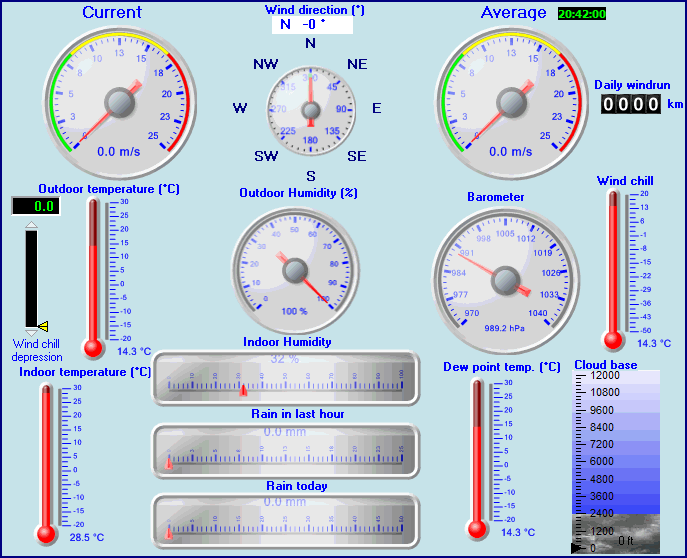687x558 pixels.
Task: Click the '28.5 °C' indoor temperature reading
Action: pyautogui.click(x=87, y=537)
